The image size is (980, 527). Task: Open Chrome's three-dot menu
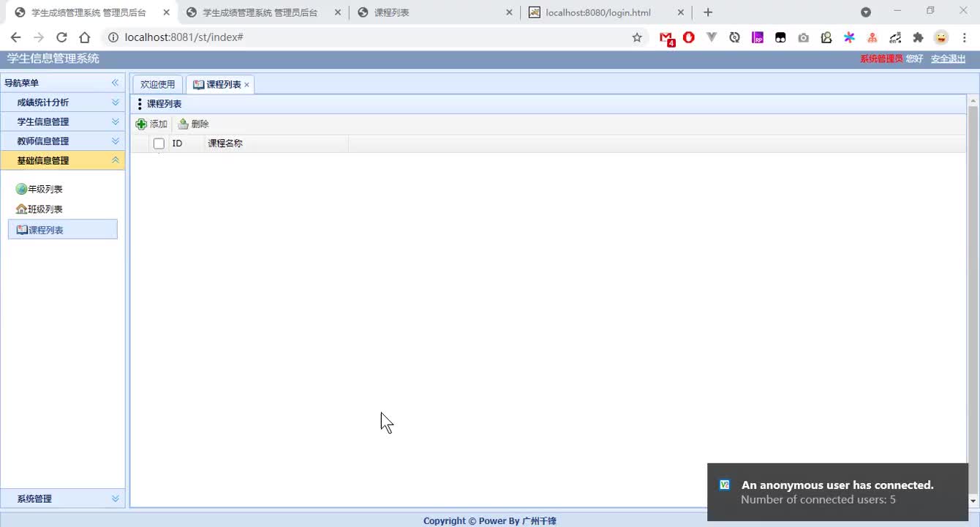pyautogui.click(x=965, y=37)
